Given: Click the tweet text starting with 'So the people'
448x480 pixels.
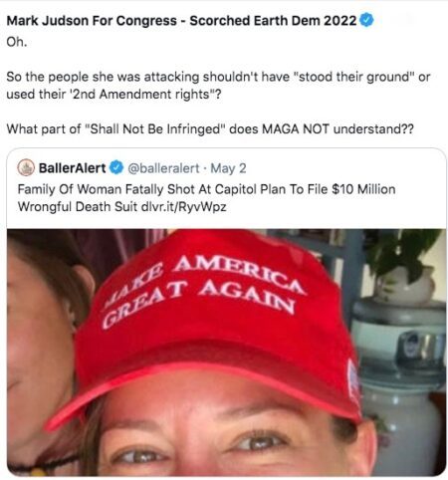Looking at the screenshot, I should pyautogui.click(x=218, y=86).
